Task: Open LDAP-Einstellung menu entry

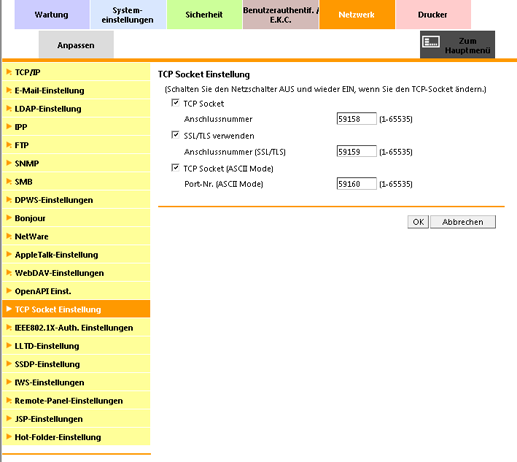Action: tap(76, 109)
